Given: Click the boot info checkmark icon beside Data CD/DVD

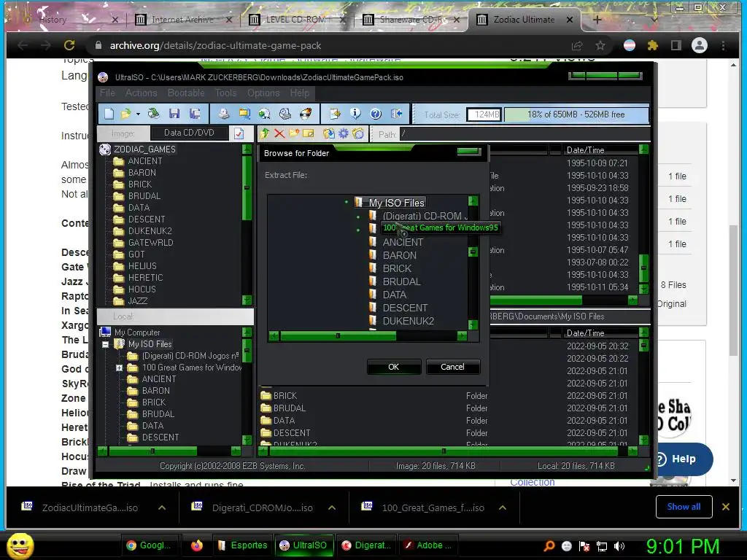Looking at the screenshot, I should click(x=239, y=134).
